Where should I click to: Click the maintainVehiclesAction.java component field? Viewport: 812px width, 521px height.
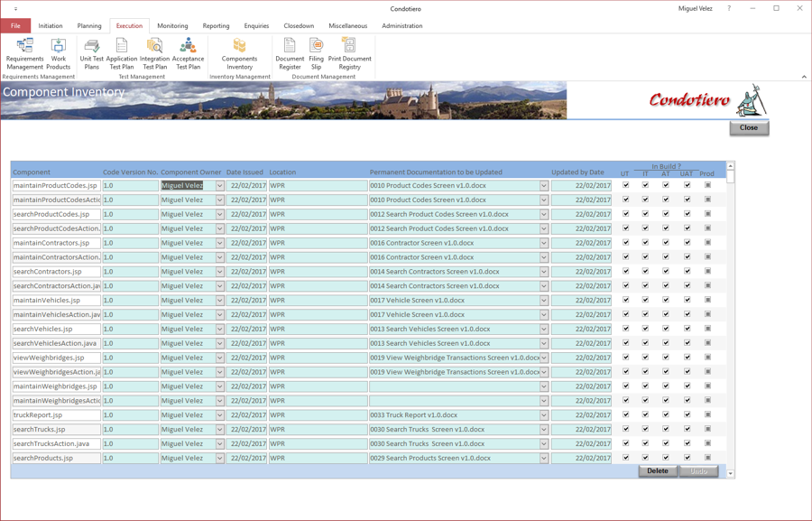click(x=57, y=314)
